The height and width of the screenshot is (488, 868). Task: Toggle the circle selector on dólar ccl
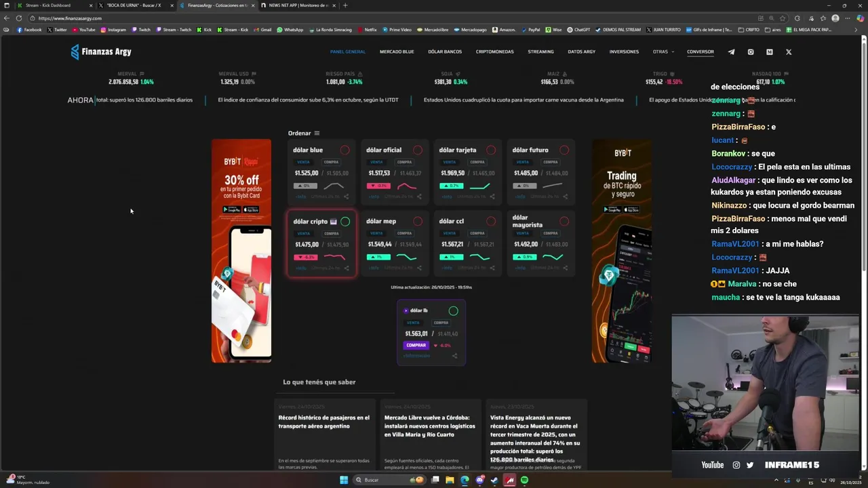491,221
